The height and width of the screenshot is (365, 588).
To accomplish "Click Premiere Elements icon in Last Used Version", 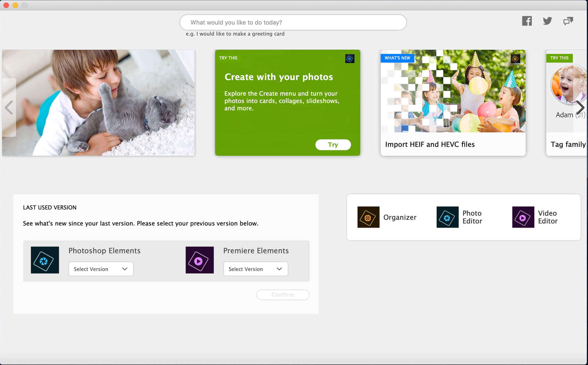I will point(200,260).
